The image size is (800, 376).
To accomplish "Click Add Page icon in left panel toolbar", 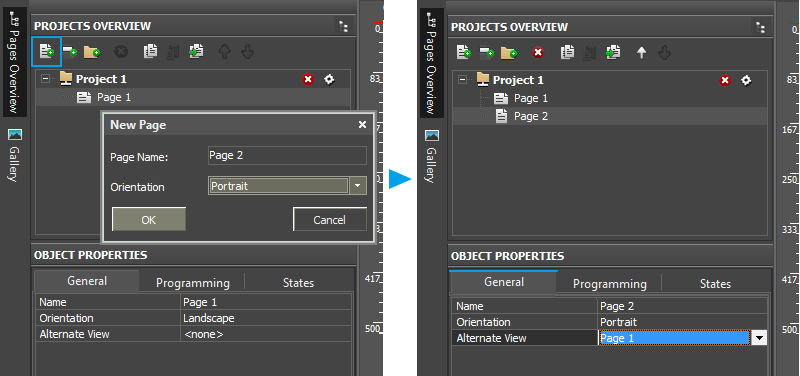I will coord(46,51).
